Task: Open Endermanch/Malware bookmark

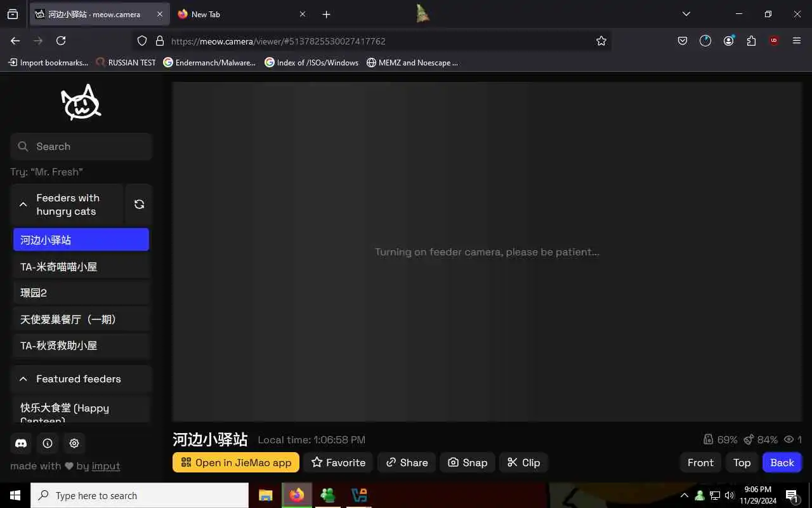Action: click(209, 62)
